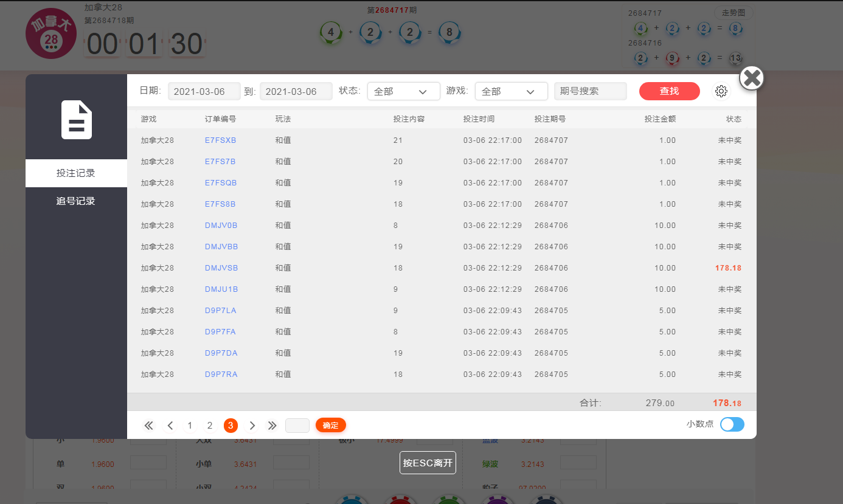Go to previous page arrow

(x=170, y=426)
